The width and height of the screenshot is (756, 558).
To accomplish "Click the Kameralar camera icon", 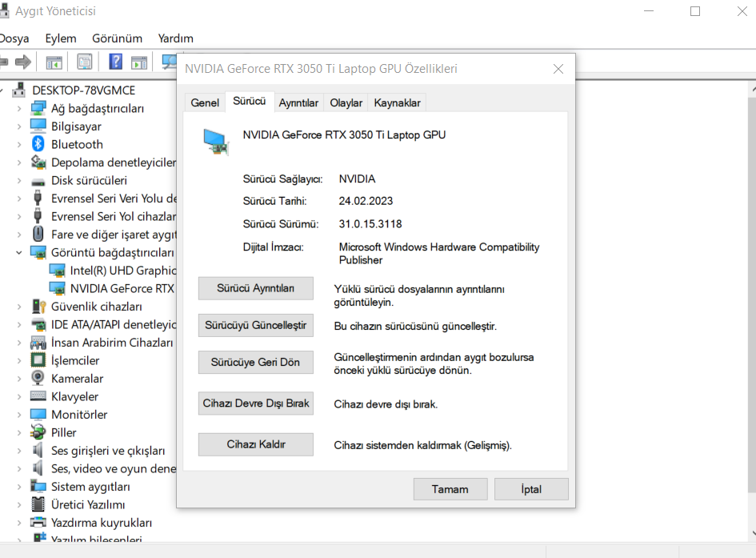I will click(x=38, y=378).
